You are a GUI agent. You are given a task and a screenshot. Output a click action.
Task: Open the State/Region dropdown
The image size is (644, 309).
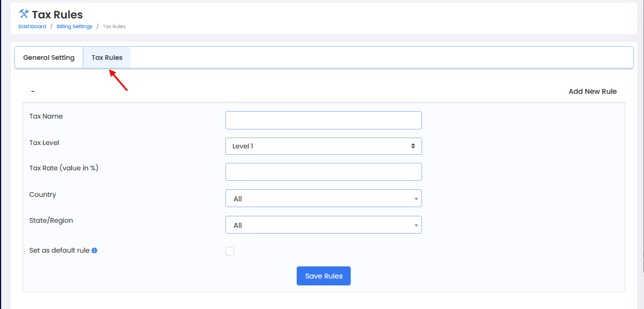[x=323, y=225]
